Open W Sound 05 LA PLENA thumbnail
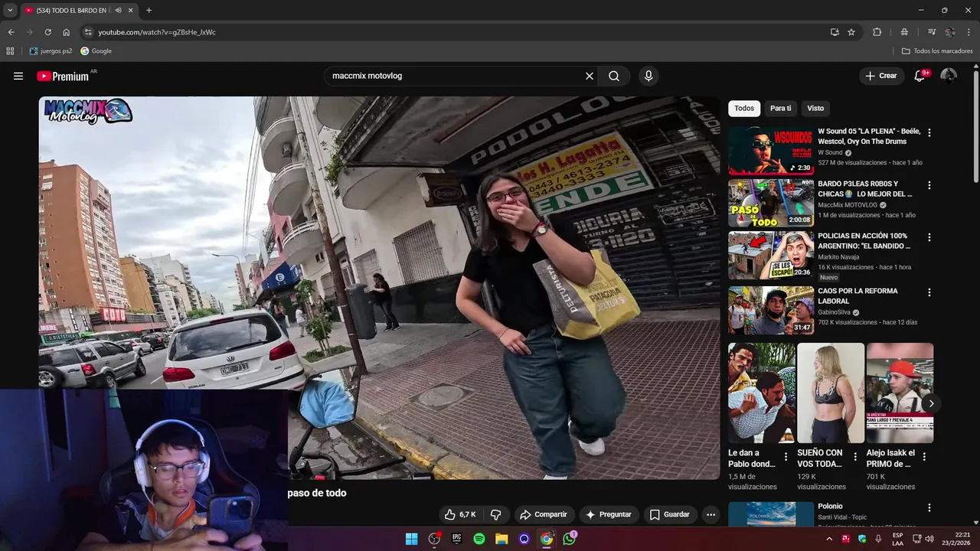This screenshot has height=551, width=980. tap(771, 151)
